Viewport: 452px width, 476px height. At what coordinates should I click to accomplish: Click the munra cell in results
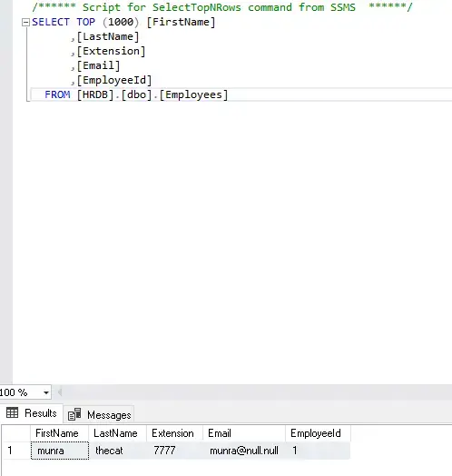coord(60,451)
